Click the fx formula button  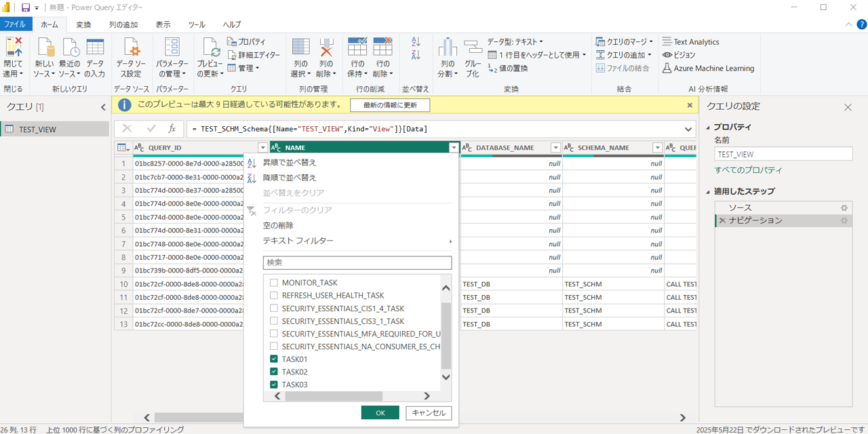172,128
